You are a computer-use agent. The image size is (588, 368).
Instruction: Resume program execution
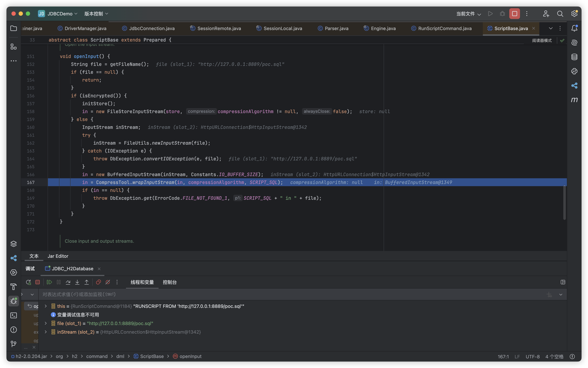click(x=49, y=282)
